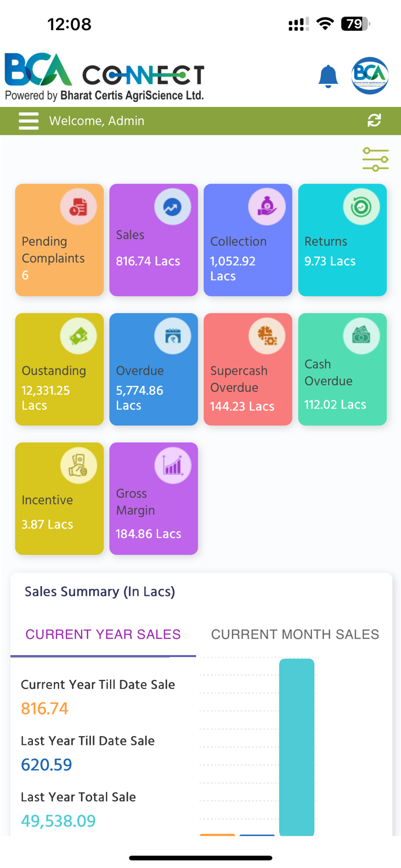Image resolution: width=401 pixels, height=868 pixels.
Task: Select the Overdue rupee calendar icon
Action: pyautogui.click(x=172, y=336)
